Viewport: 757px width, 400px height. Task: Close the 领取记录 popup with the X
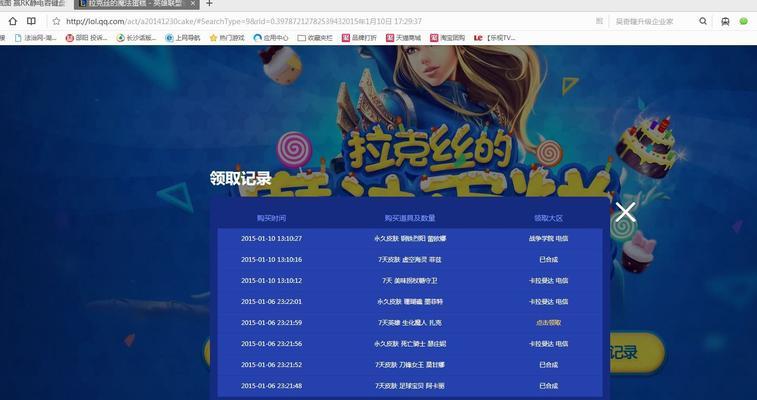(x=625, y=212)
